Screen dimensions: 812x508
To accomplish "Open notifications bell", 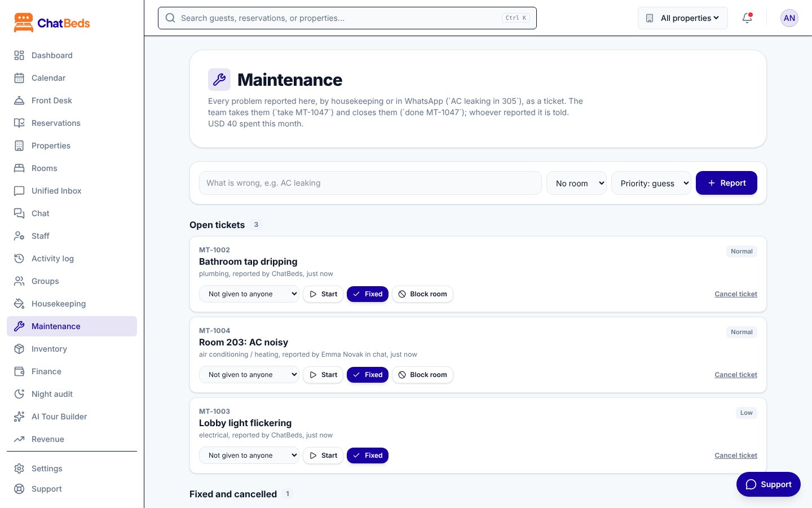I will tap(747, 18).
